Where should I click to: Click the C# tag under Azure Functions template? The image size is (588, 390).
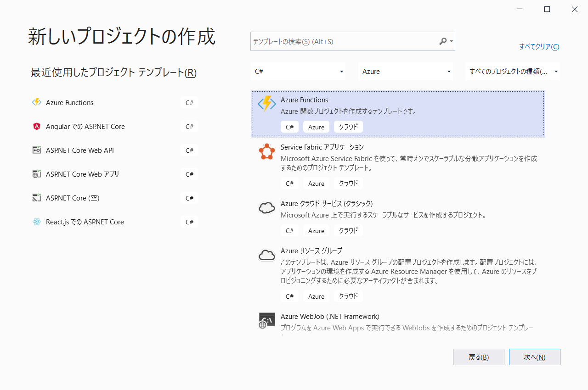pos(290,127)
